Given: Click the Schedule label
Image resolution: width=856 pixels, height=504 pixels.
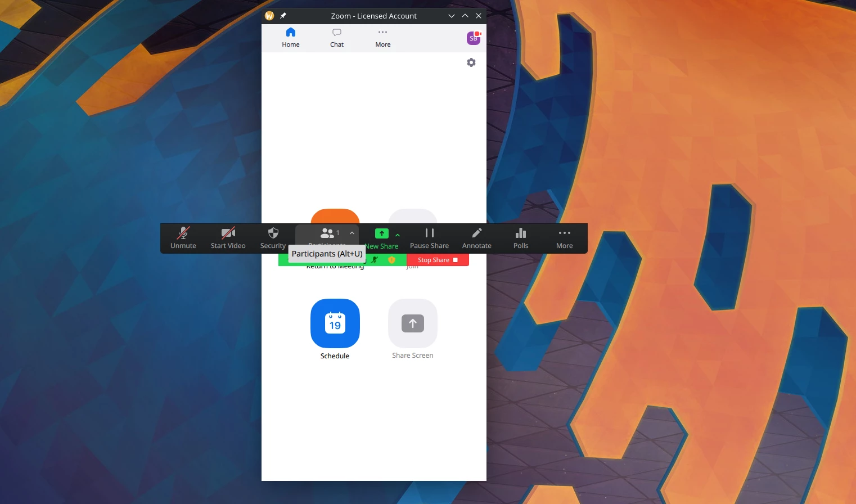Looking at the screenshot, I should coord(335,356).
